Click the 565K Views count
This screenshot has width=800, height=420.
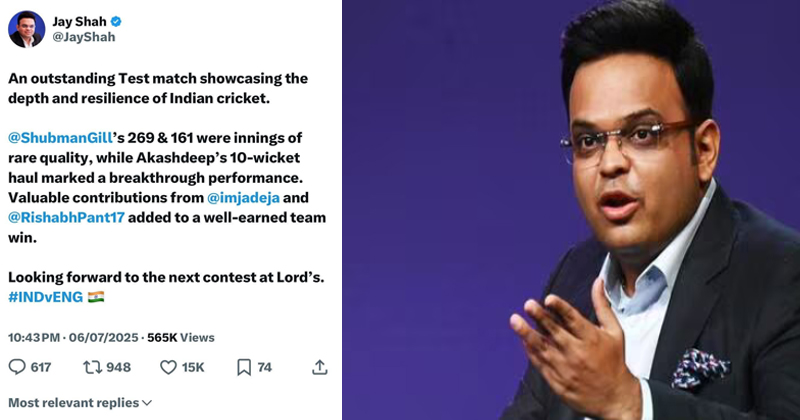click(x=181, y=338)
